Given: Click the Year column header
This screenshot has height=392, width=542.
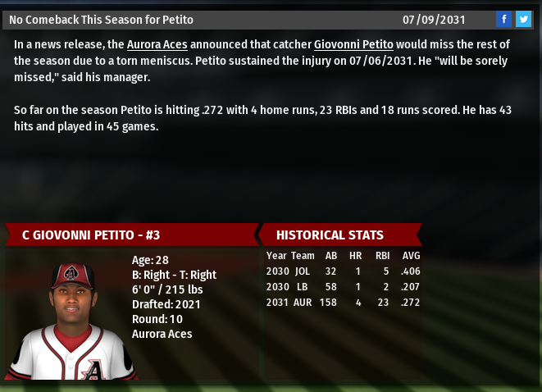Looking at the screenshot, I should tap(276, 256).
